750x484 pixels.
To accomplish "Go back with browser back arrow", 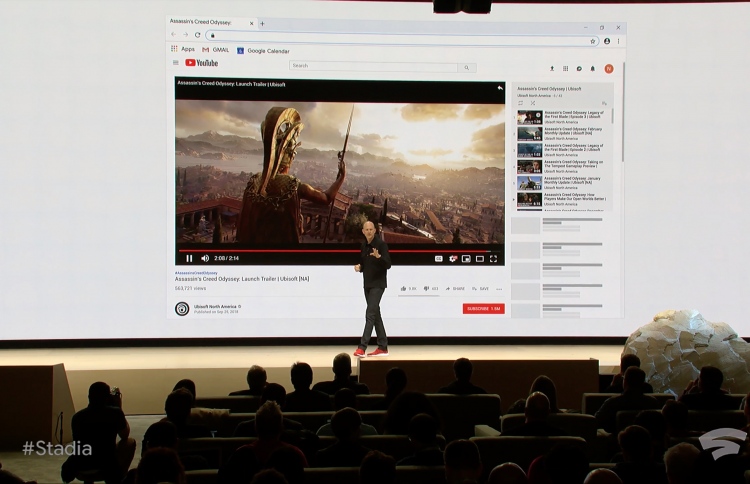I will (174, 34).
